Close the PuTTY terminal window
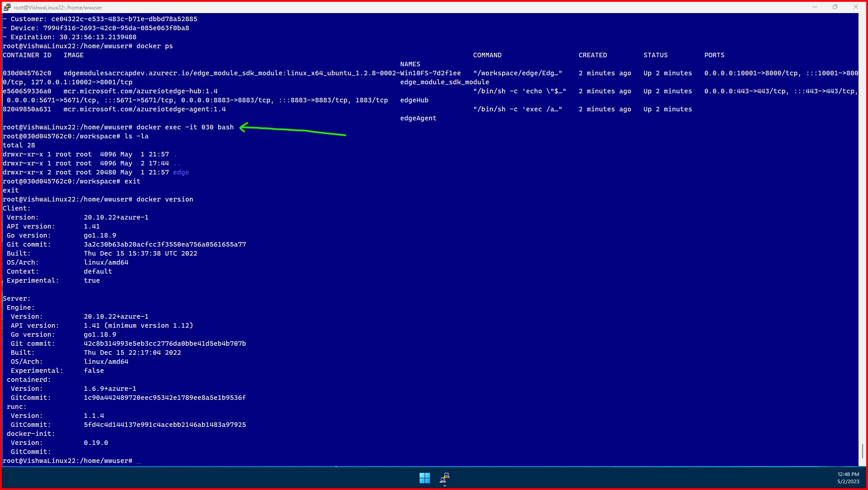The height and width of the screenshot is (490, 868). click(x=855, y=7)
